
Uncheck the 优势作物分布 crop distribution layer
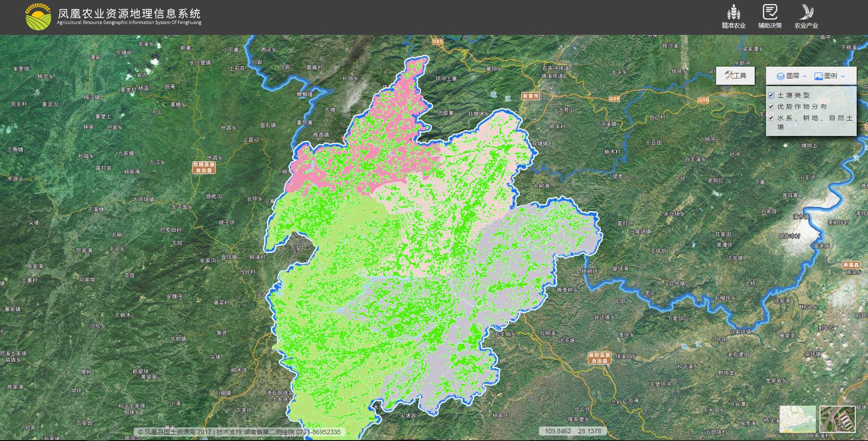[771, 107]
